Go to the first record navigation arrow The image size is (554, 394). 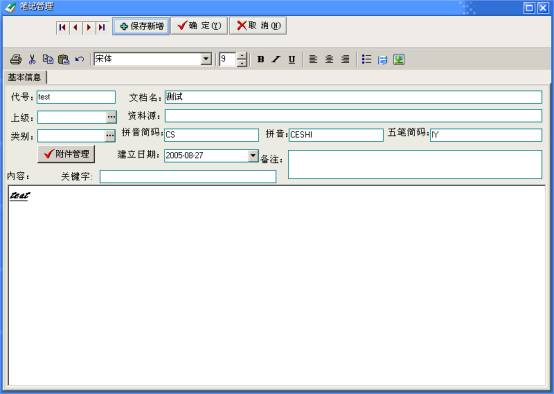63,27
